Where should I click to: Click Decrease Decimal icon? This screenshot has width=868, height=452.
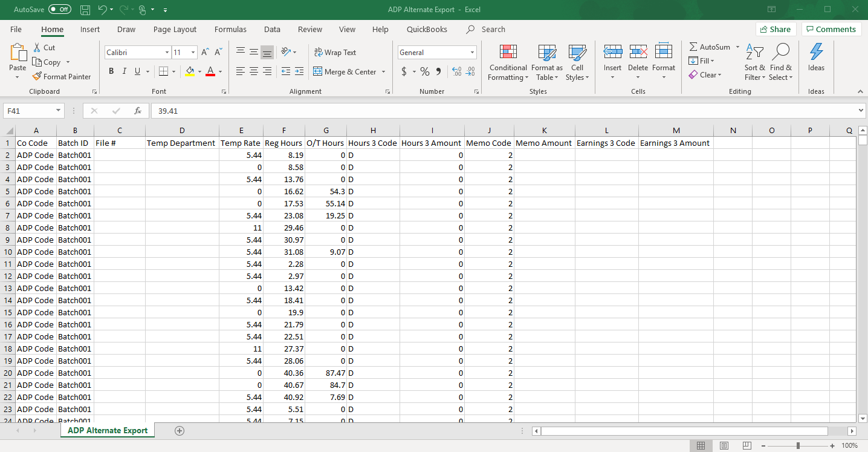[x=471, y=71]
